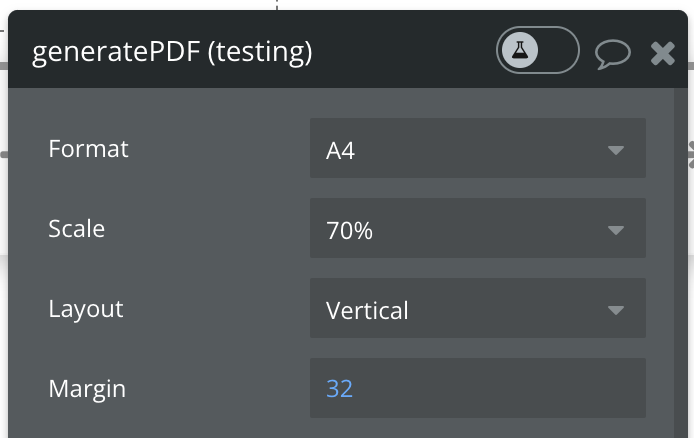Click the generatePDF (testing) title text
The width and height of the screenshot is (694, 438).
point(172,52)
